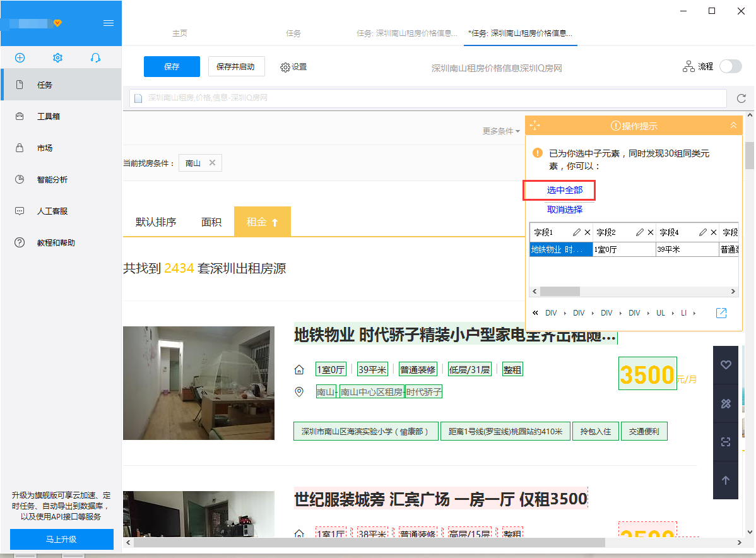The width and height of the screenshot is (756, 558).
Task: Toggle the sidebar hamburger menu
Action: coord(109,23)
